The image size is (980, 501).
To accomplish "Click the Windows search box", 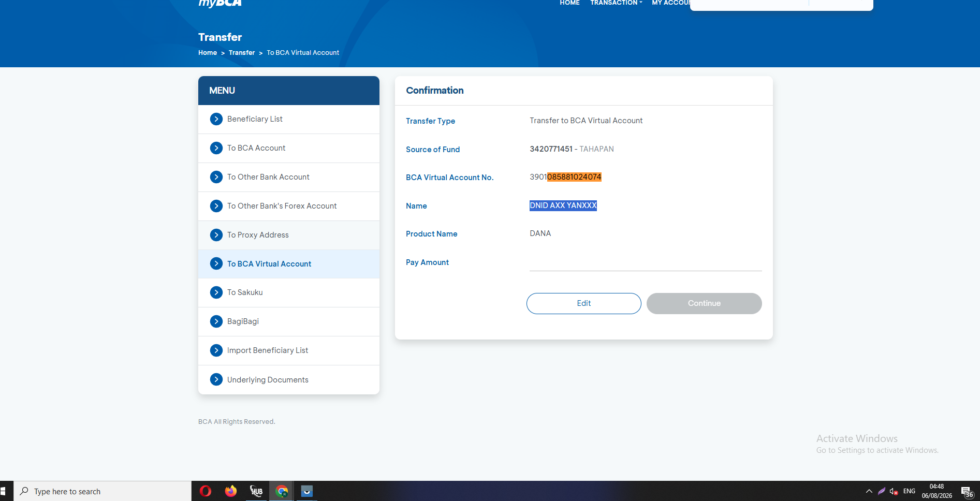I will (103, 491).
